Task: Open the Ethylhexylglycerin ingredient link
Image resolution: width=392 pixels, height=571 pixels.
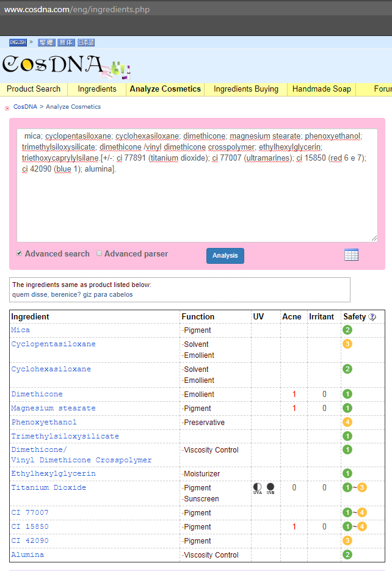Action: (x=54, y=474)
